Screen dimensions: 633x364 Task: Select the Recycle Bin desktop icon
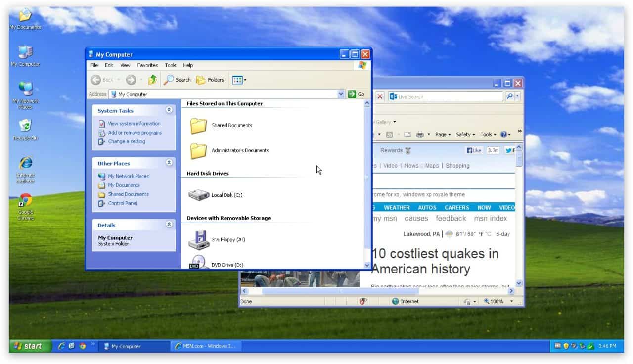(25, 126)
